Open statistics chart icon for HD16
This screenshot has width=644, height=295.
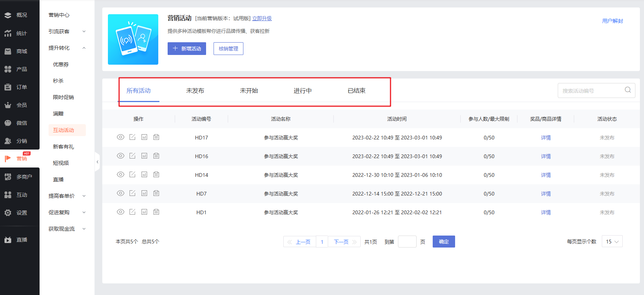point(144,156)
